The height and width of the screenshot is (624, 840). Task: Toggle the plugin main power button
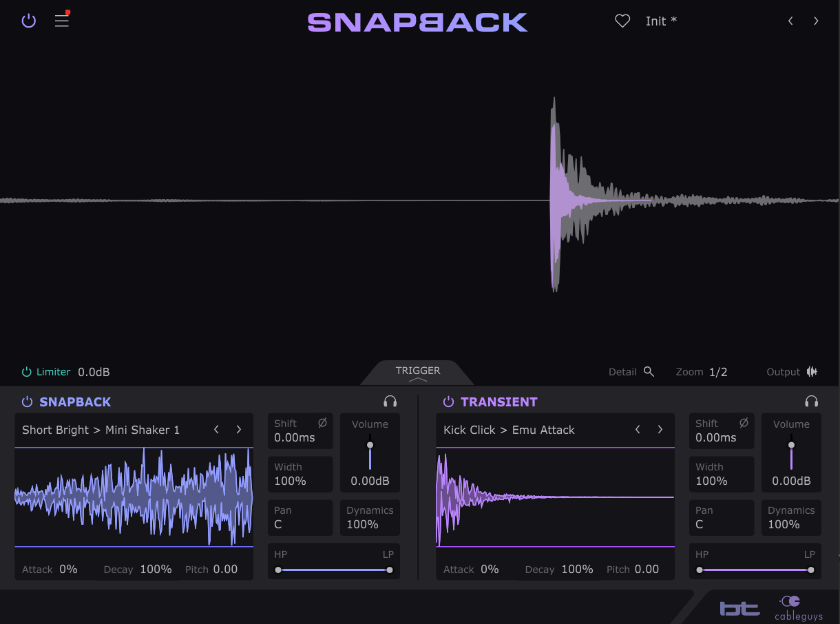pos(28,21)
